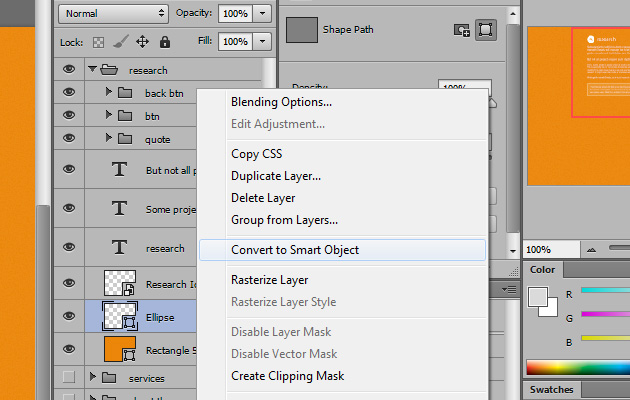Image resolution: width=630 pixels, height=400 pixels.
Task: Select the vector mask icon in Properties
Action: (x=488, y=30)
